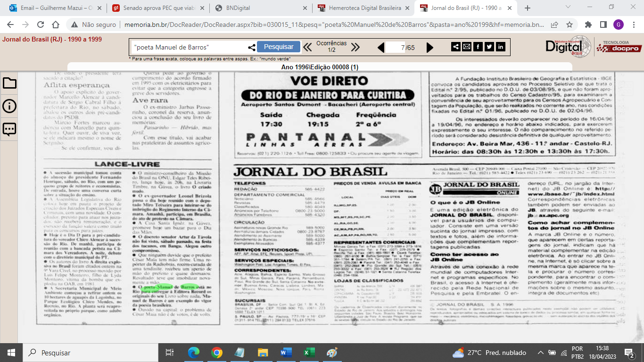Open weather widget 27°C Pred. nublado
Screen dimensions: 644x362
(490, 353)
